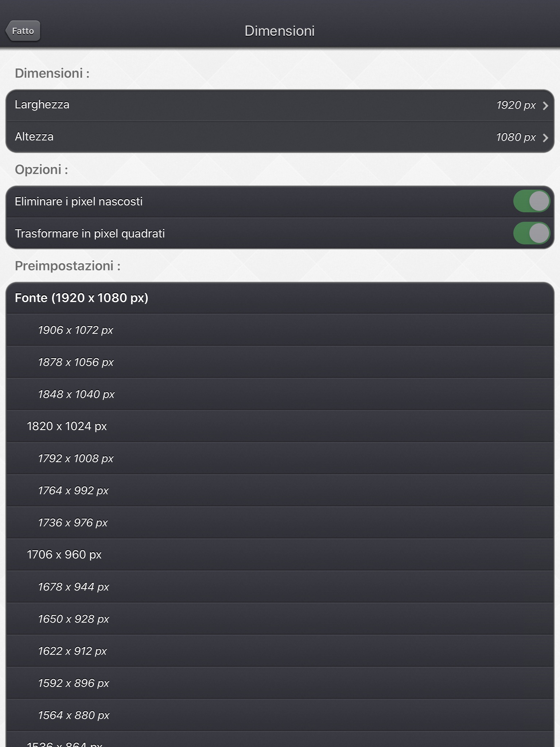
Task: Toggle Eliminare i pixel nascosti switch
Action: coord(532,201)
